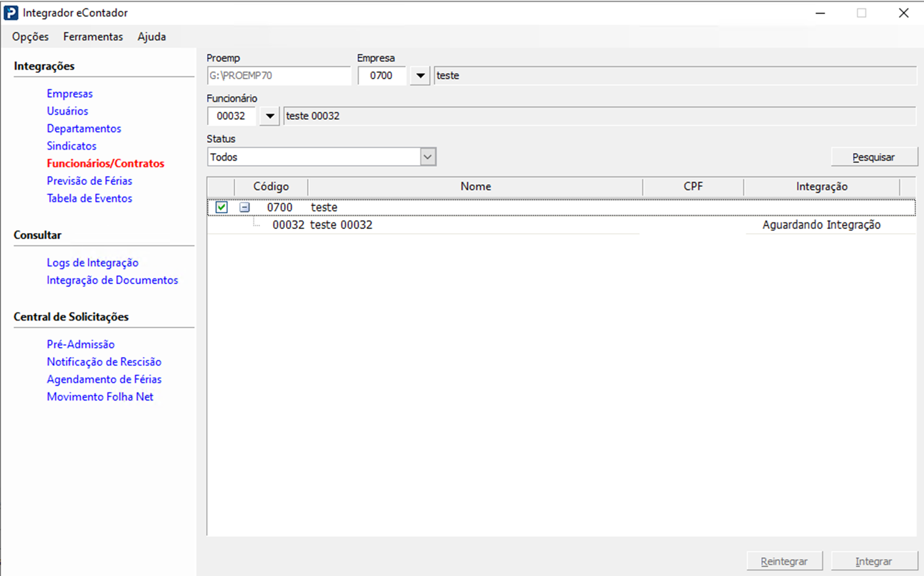The height and width of the screenshot is (576, 924).
Task: Open Previsão de Férias link
Action: pos(89,181)
